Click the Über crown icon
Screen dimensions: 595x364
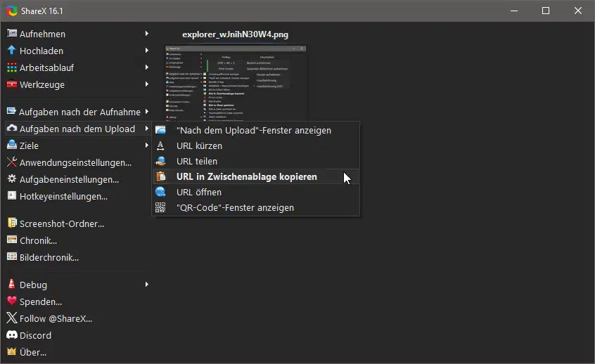12,351
